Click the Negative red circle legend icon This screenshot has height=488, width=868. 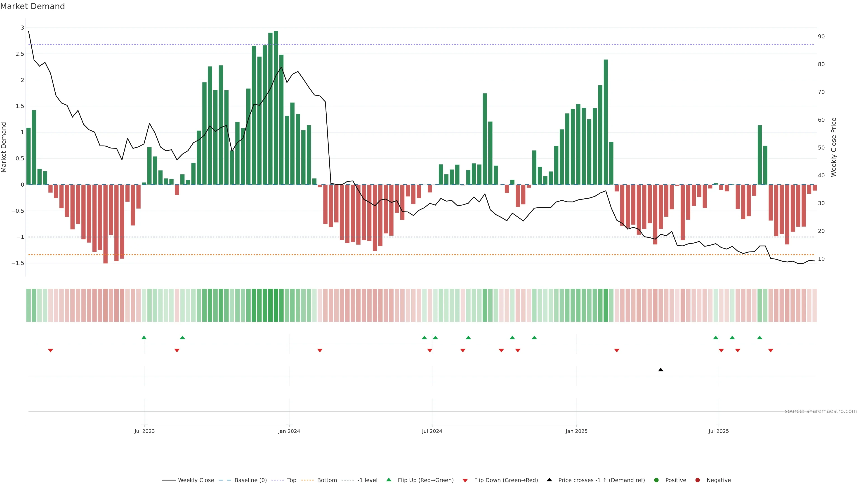pos(698,480)
